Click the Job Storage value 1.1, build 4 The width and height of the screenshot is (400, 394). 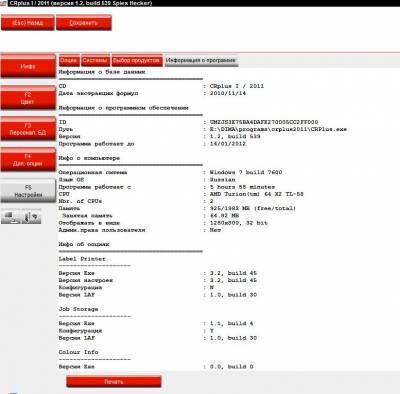pos(231,324)
